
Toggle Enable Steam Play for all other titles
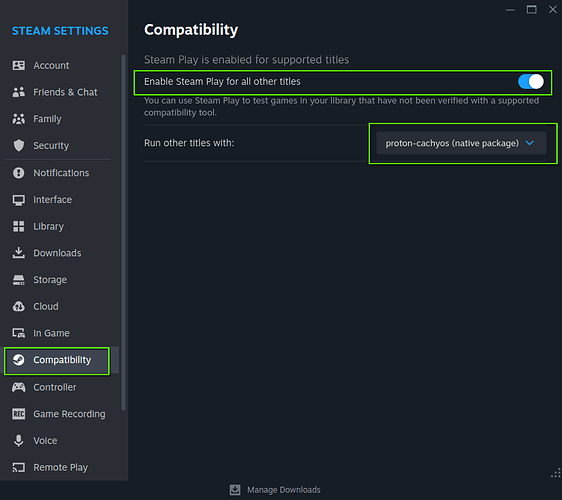click(x=530, y=82)
